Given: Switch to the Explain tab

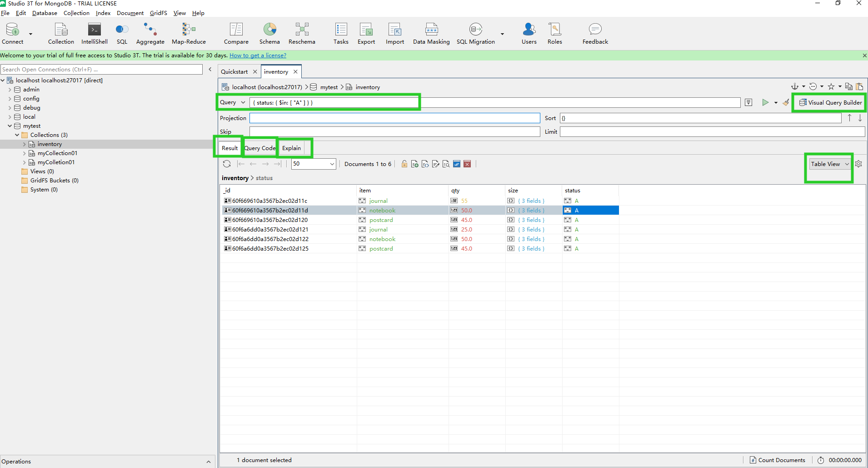Looking at the screenshot, I should click(291, 148).
